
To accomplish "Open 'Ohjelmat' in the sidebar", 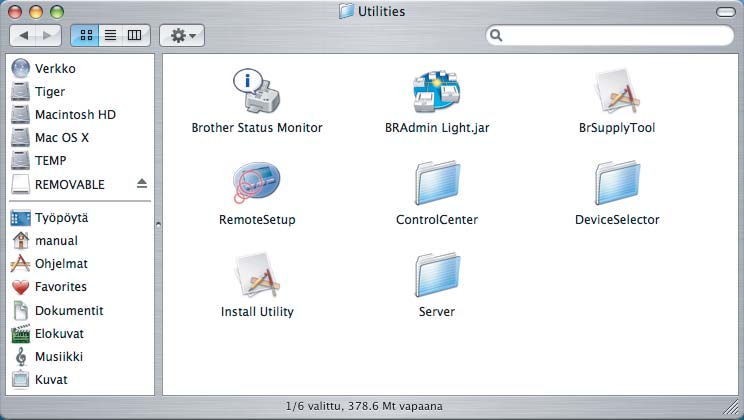I will 62,263.
